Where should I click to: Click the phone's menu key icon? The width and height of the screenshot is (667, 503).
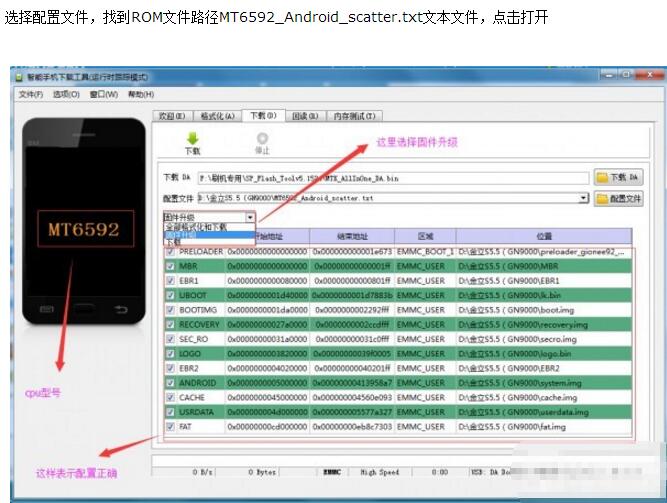47,309
